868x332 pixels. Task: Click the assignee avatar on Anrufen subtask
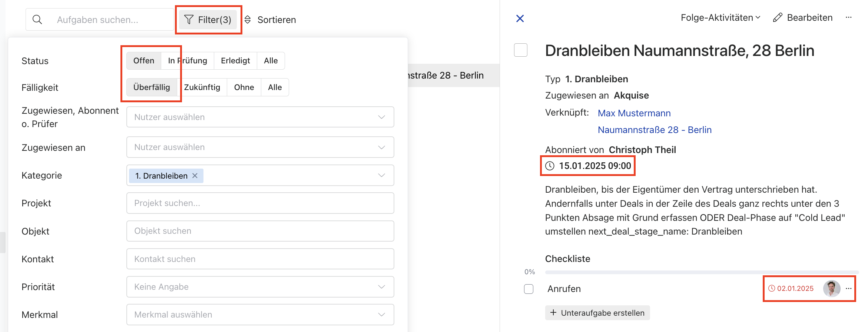(x=831, y=288)
